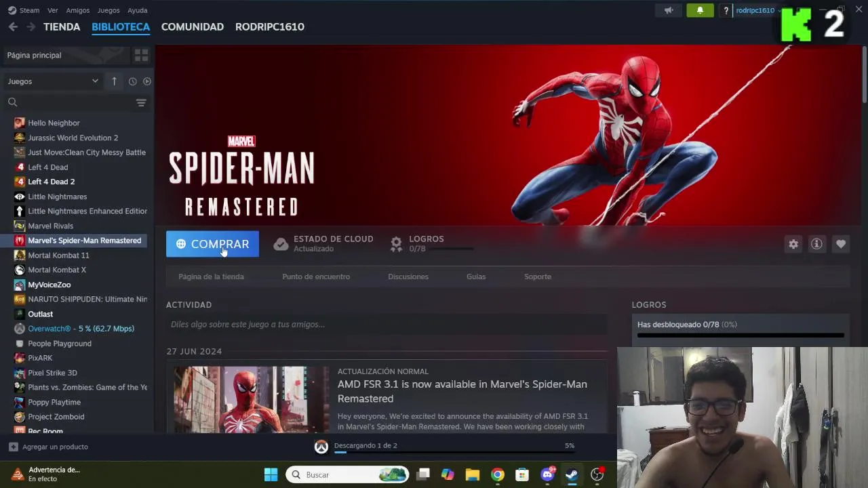868x488 pixels.
Task: Click the Estado de Cloud status
Action: (323, 244)
